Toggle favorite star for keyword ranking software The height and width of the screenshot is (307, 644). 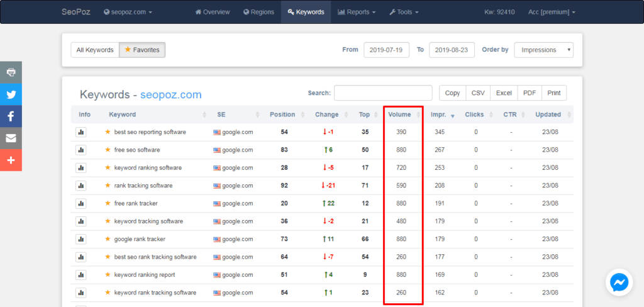point(108,168)
